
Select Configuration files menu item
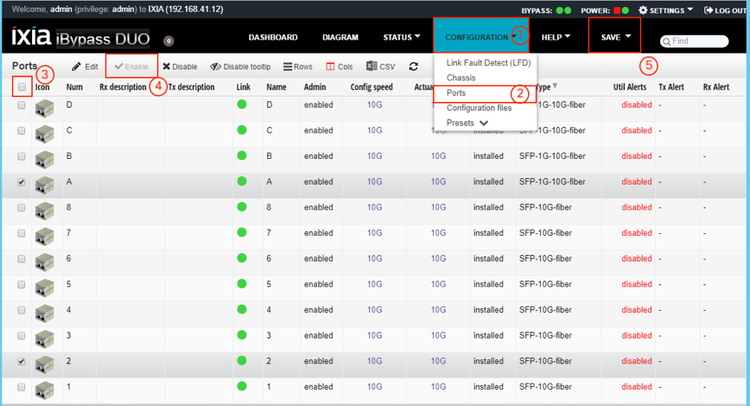[479, 108]
